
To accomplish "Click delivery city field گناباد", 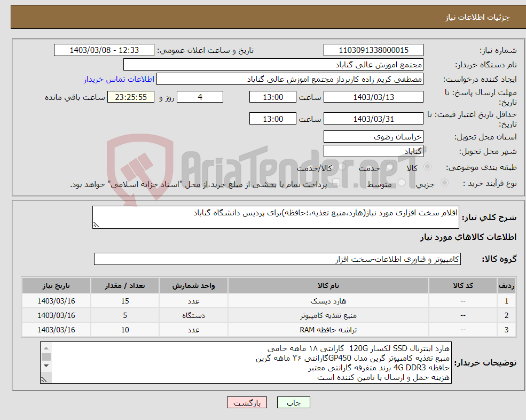I will [373, 151].
